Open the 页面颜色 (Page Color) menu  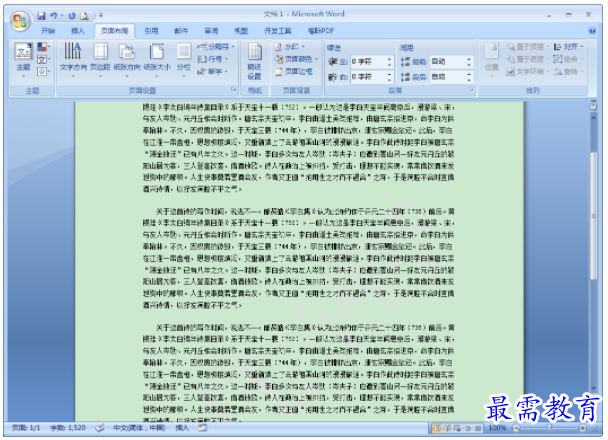pyautogui.click(x=297, y=59)
